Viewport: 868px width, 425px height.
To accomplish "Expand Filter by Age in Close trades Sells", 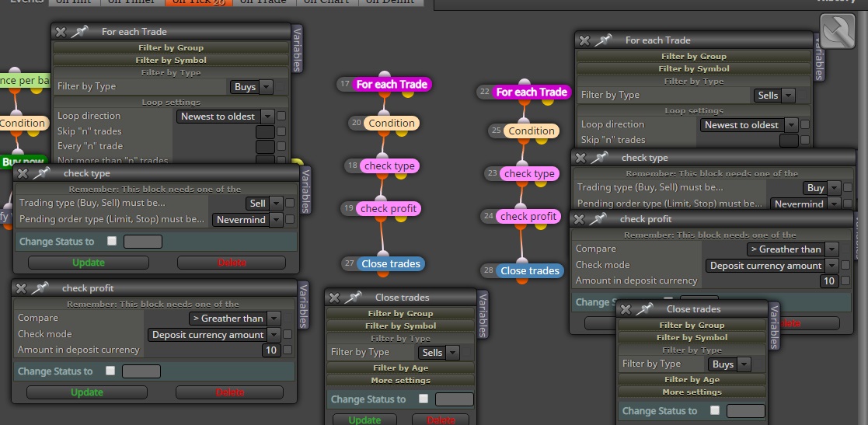I will click(400, 368).
